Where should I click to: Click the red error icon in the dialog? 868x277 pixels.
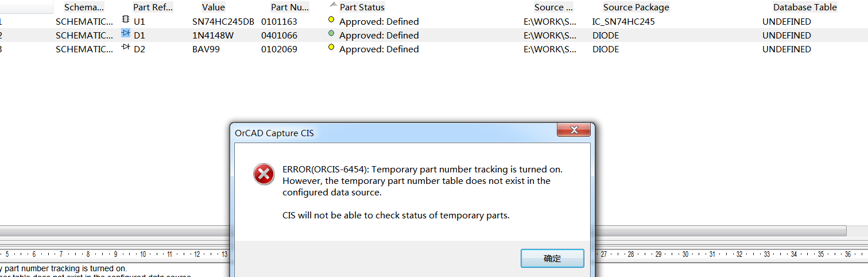[264, 174]
